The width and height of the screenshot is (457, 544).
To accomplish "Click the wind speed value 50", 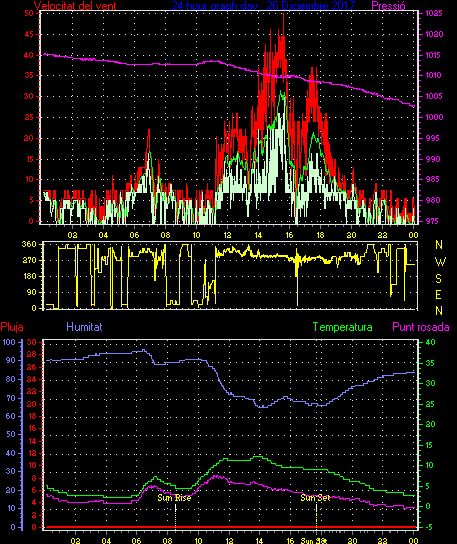I will point(29,13).
